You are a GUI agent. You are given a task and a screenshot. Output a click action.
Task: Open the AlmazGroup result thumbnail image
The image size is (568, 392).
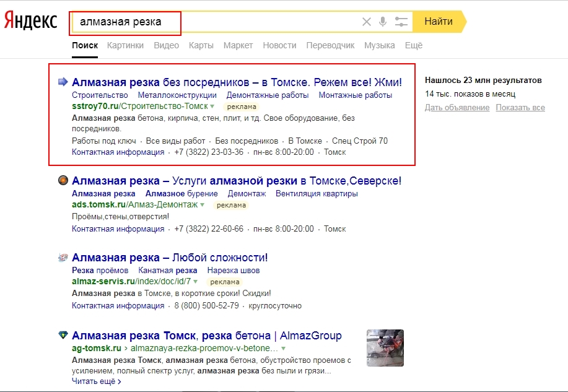click(x=385, y=348)
